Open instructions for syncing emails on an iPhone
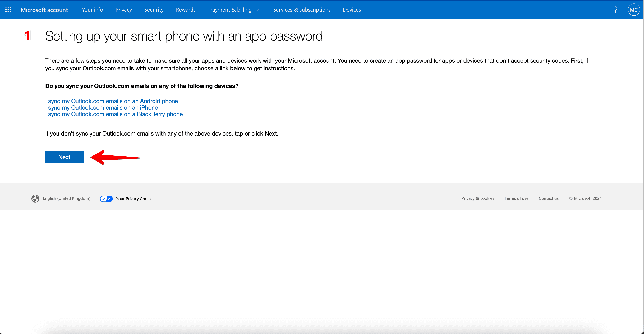644x334 pixels. 101,108
